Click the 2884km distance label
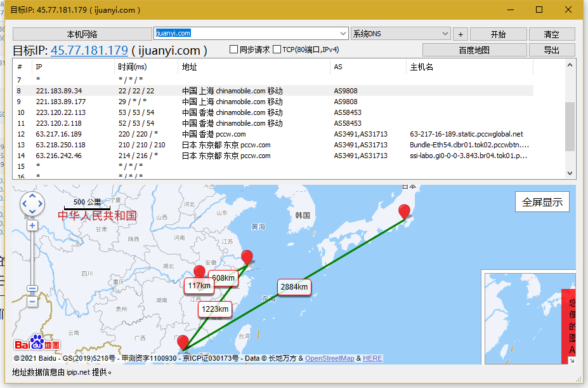Screen dimensions: 588x388 click(294, 287)
